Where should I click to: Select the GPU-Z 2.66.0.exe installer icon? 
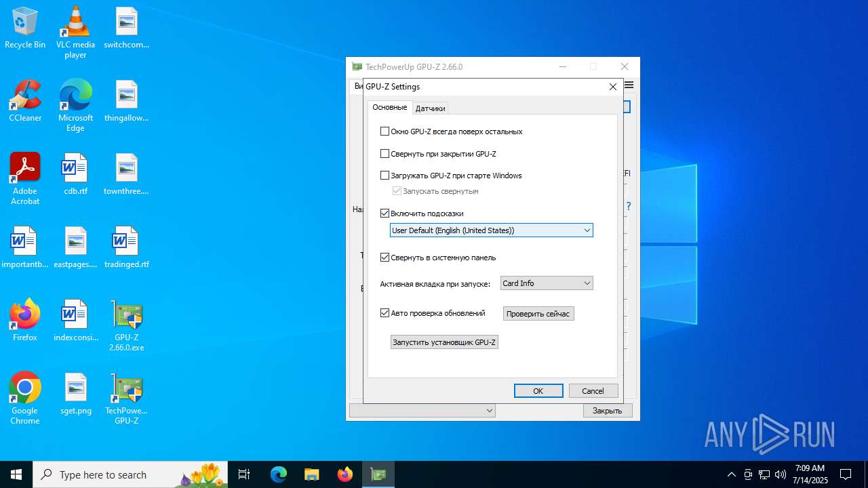pyautogui.click(x=126, y=325)
